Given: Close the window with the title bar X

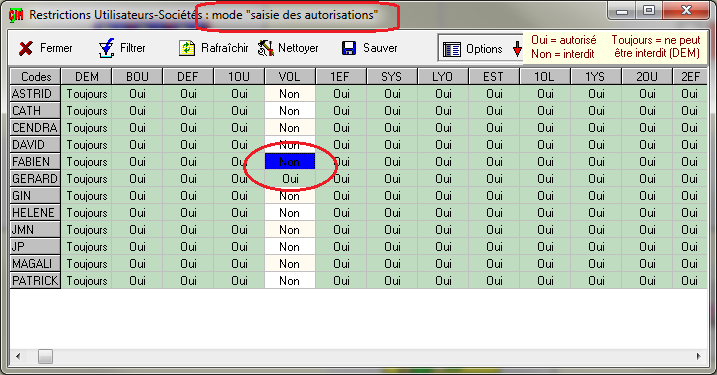Looking at the screenshot, I should coord(686,11).
